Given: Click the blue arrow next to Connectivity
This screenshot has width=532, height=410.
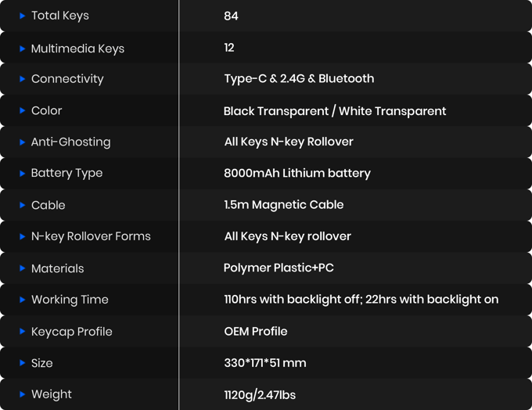Looking at the screenshot, I should click(22, 79).
